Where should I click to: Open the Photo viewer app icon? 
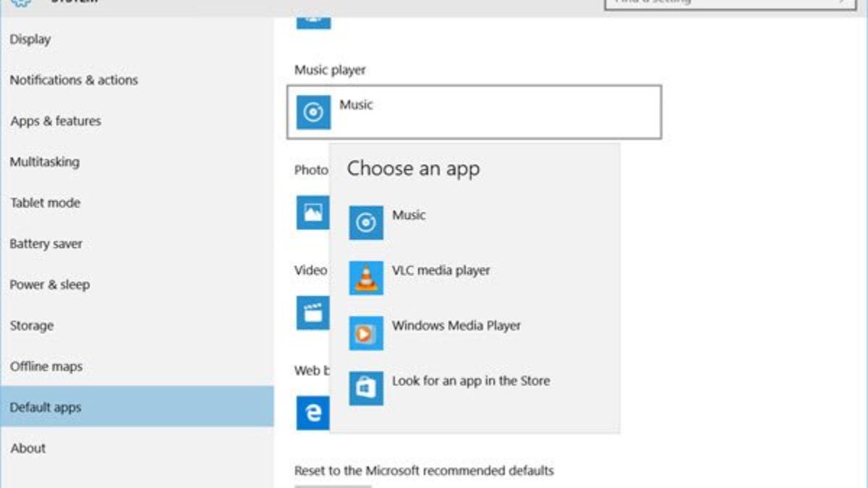(x=312, y=213)
